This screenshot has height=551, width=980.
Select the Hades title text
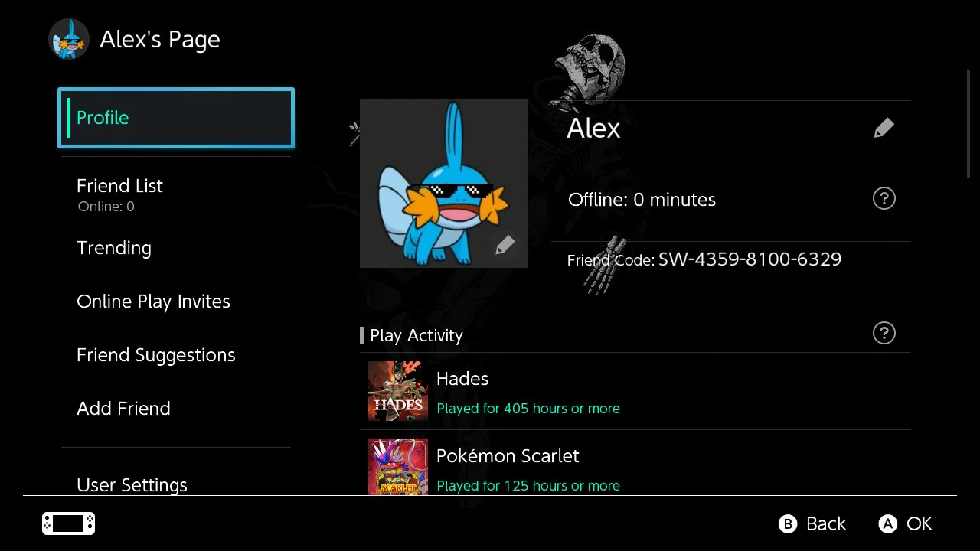tap(462, 379)
